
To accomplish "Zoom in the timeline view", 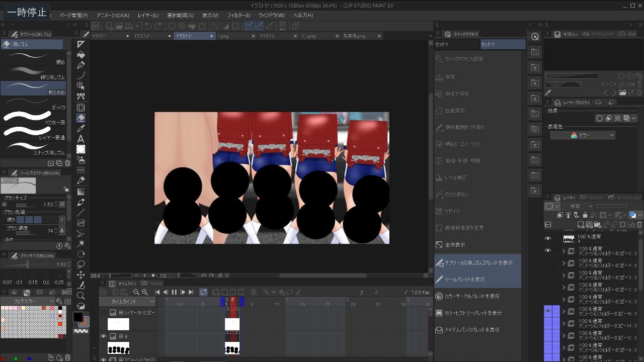I will (145, 292).
